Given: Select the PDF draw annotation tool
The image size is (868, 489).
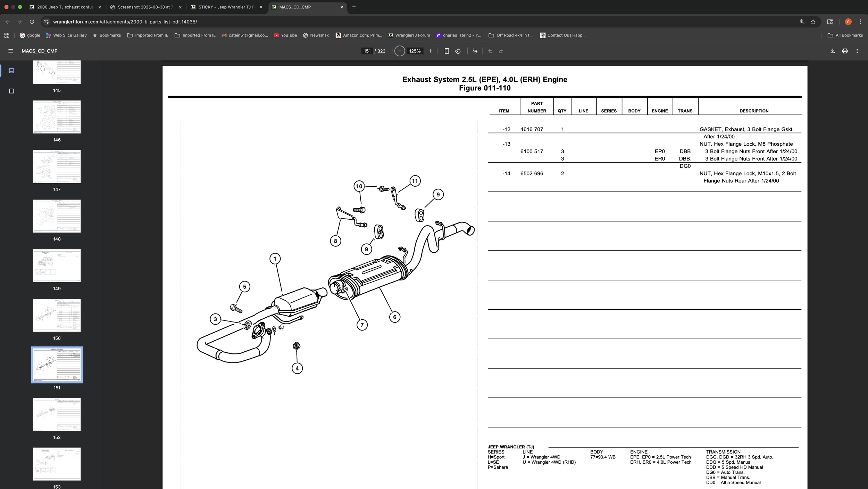Looking at the screenshot, I should tap(475, 51).
